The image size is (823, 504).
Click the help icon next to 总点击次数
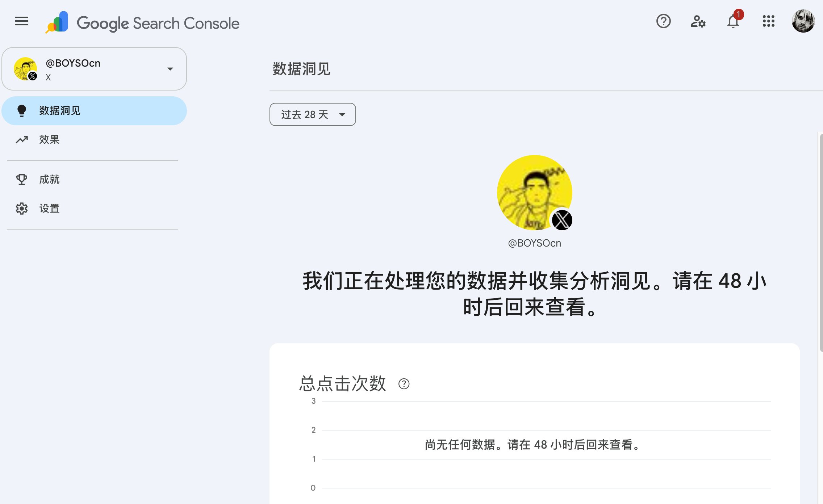pyautogui.click(x=404, y=384)
